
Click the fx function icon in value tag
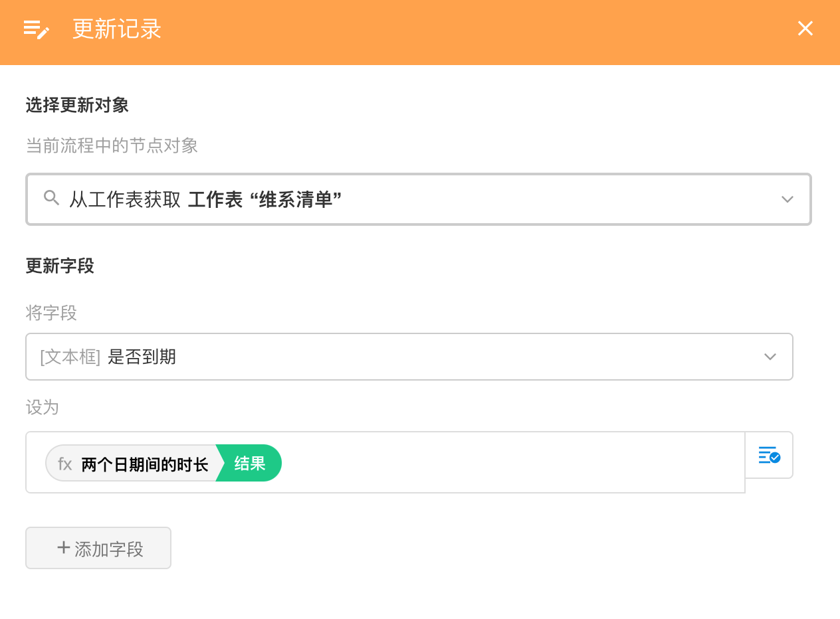(x=64, y=464)
